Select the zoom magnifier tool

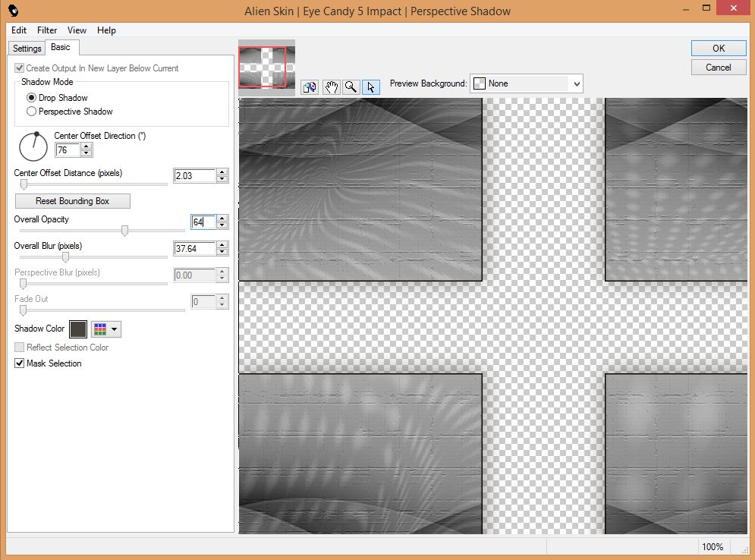pyautogui.click(x=351, y=87)
